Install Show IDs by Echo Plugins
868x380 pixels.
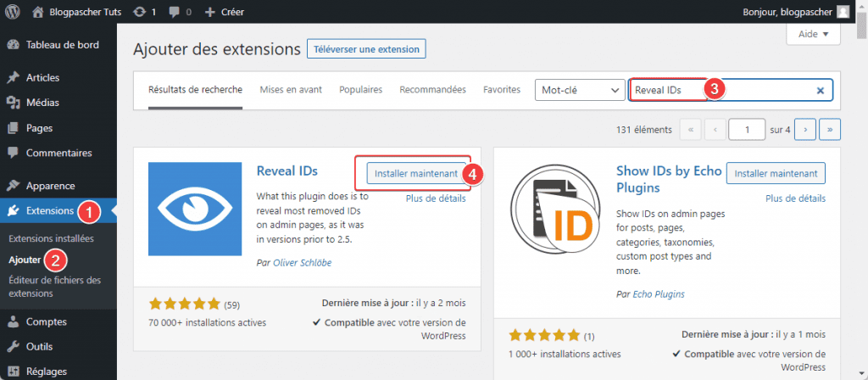point(776,173)
